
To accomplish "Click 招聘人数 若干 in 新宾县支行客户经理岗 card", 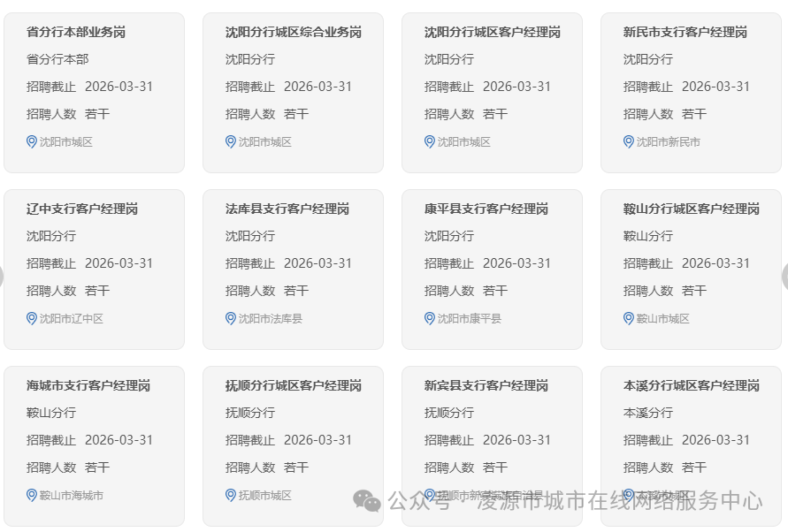I will [x=466, y=467].
